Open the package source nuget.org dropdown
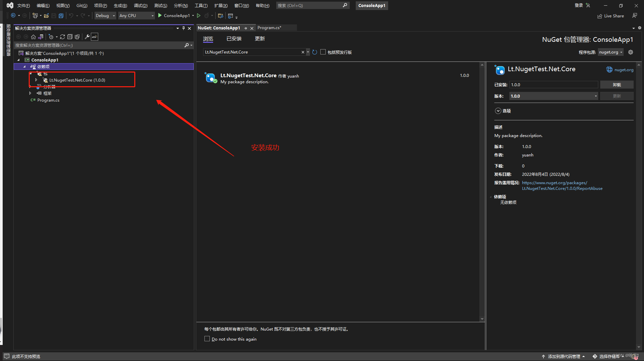The image size is (644, 361). click(611, 52)
